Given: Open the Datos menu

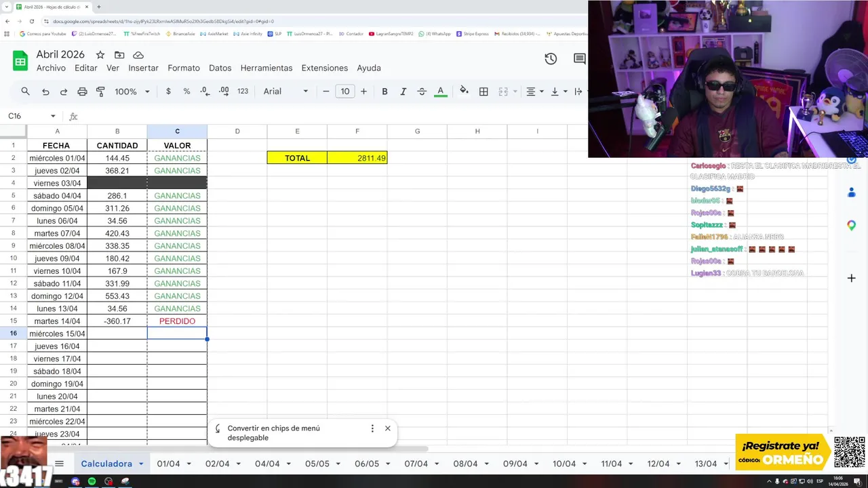Looking at the screenshot, I should 220,68.
